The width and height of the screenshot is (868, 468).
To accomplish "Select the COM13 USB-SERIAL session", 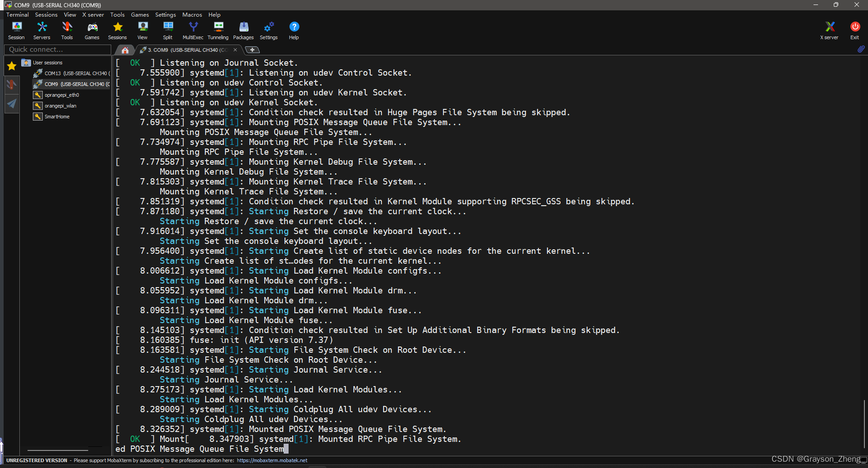I will (72, 73).
